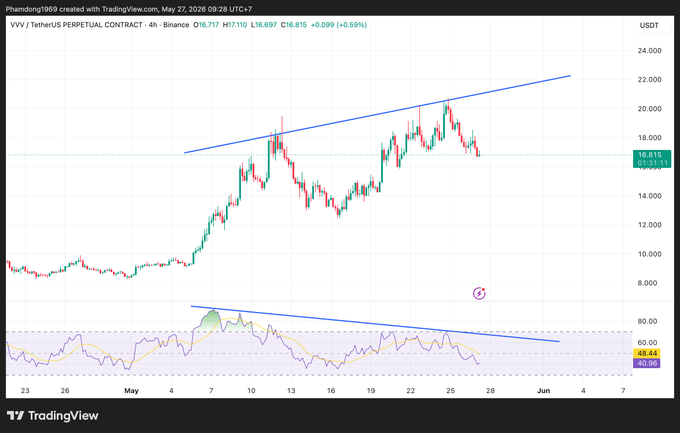Click the May label on time axis
The image size is (680, 433).
(x=131, y=391)
